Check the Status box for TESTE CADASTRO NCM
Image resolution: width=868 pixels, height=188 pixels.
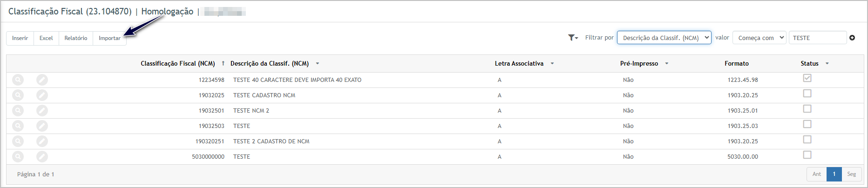[807, 94]
